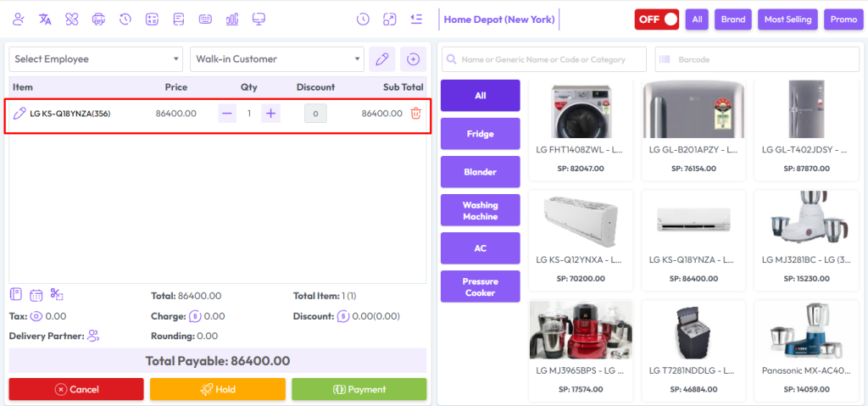Add LG KS-Q18YNZA product card
The width and height of the screenshot is (868, 406).
(x=693, y=241)
